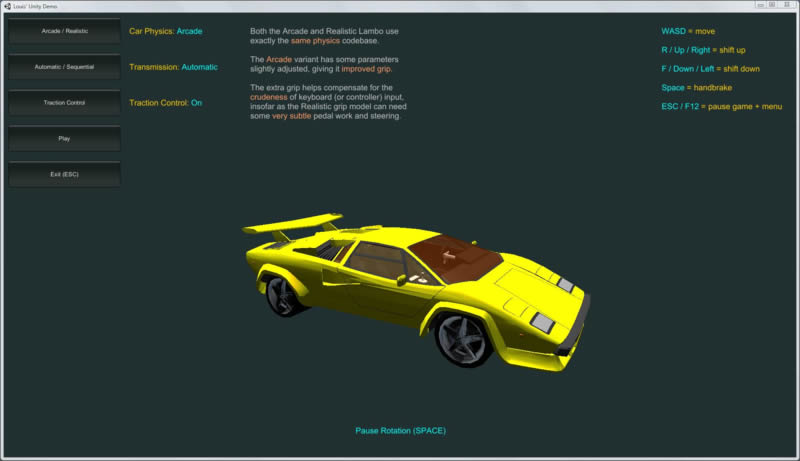Click the 'WASD = move' control hint
Image resolution: width=800 pixels, height=461 pixels.
pyautogui.click(x=688, y=31)
